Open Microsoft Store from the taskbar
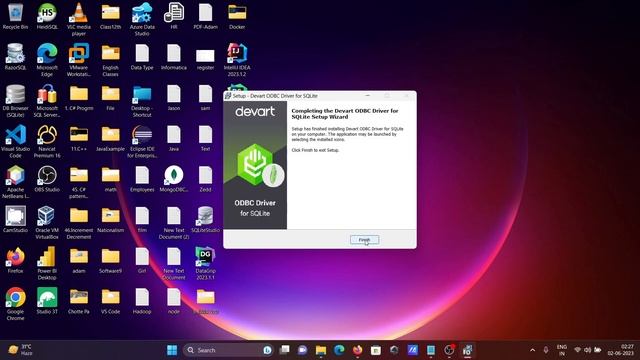This screenshot has width=640, height=360. click(x=376, y=350)
